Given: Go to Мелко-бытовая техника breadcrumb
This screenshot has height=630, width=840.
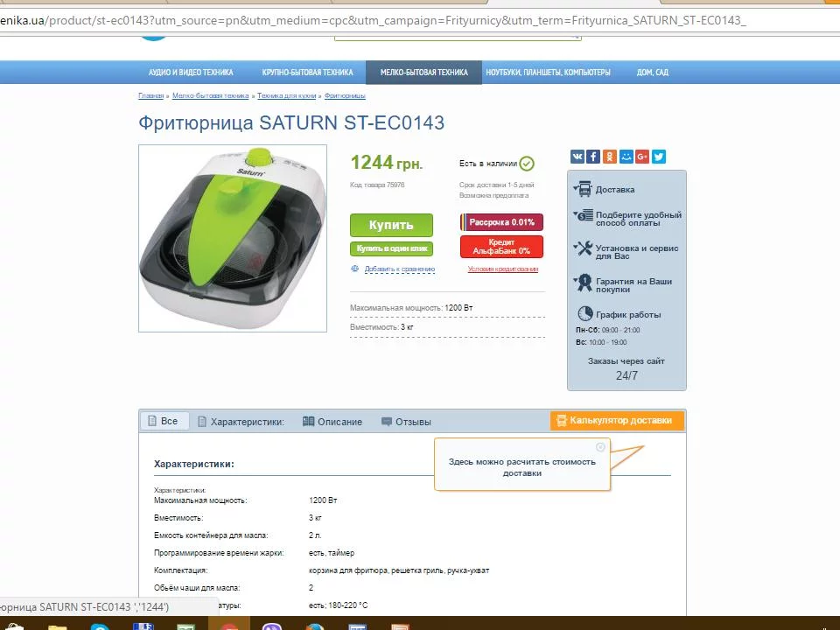Looking at the screenshot, I should [x=211, y=96].
